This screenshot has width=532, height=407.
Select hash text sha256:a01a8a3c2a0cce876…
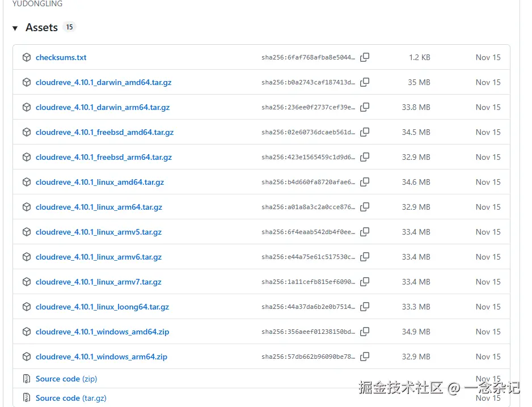tap(308, 207)
